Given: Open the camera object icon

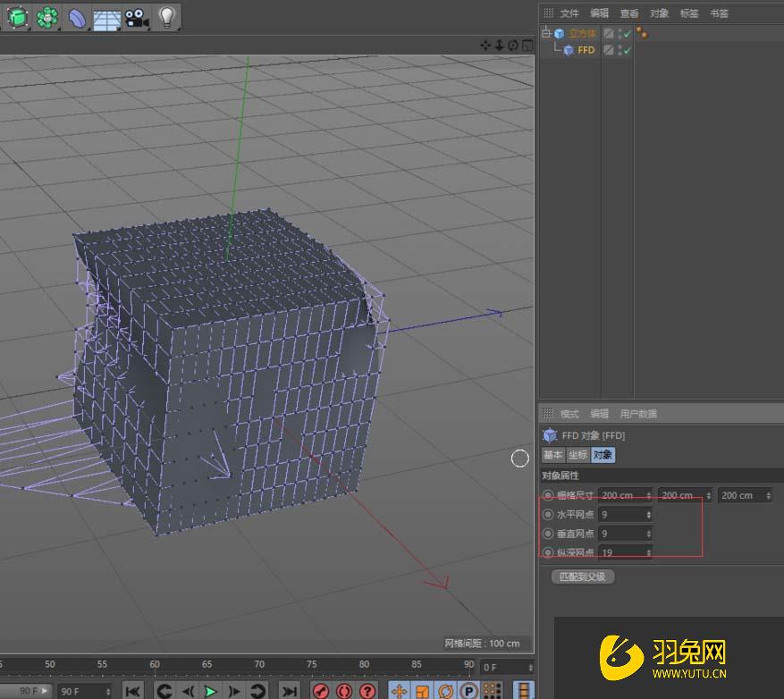Looking at the screenshot, I should (136, 17).
